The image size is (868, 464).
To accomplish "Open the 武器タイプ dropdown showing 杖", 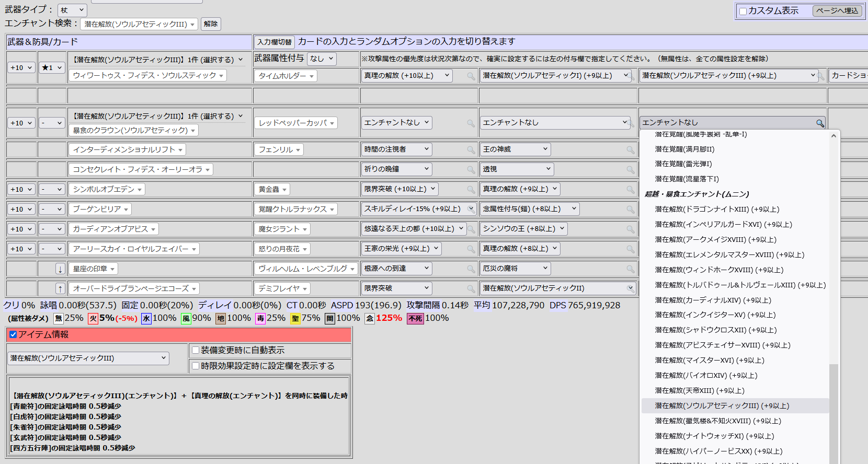I will point(72,10).
